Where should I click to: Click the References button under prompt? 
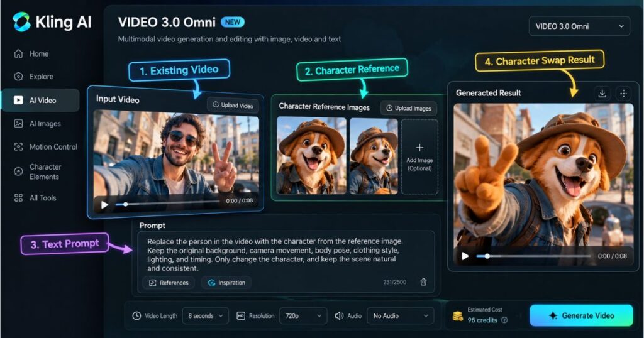pyautogui.click(x=169, y=283)
